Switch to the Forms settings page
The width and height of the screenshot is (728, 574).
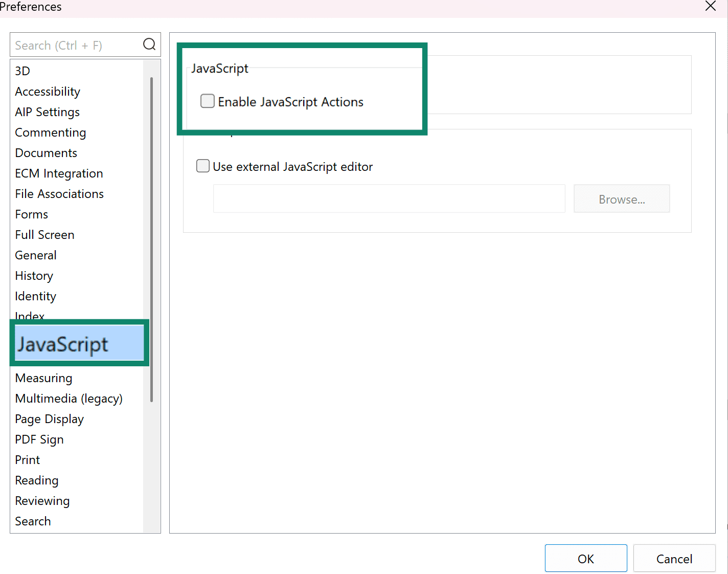pyautogui.click(x=31, y=214)
